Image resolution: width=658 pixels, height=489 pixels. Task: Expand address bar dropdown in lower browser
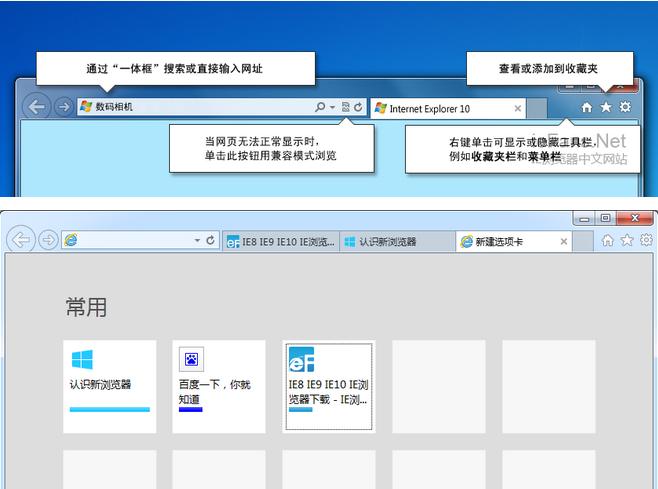197,241
